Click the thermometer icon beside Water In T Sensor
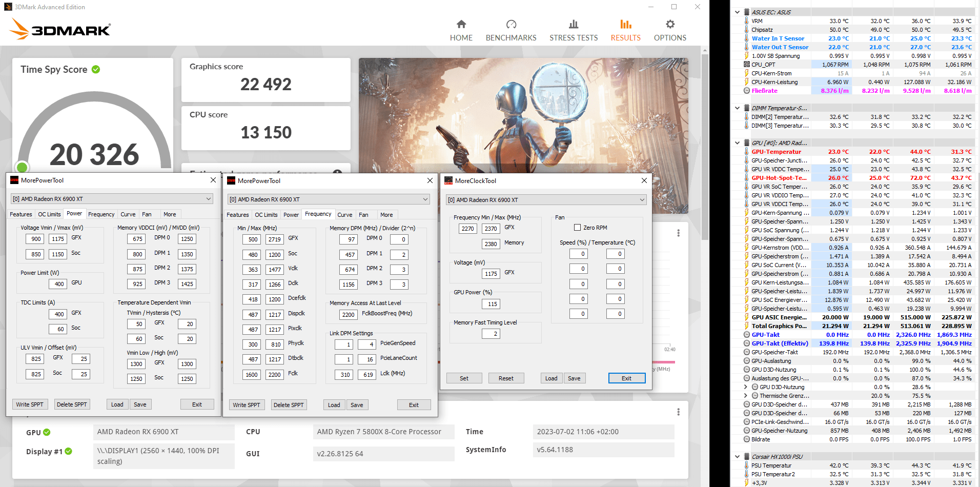The width and height of the screenshot is (980, 487). pyautogui.click(x=747, y=38)
